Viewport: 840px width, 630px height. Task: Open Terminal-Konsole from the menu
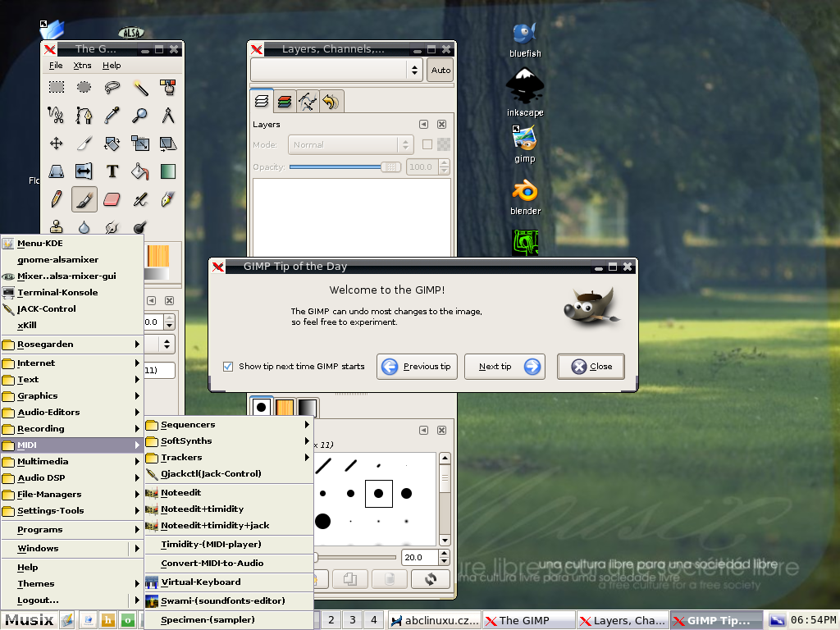click(x=72, y=293)
